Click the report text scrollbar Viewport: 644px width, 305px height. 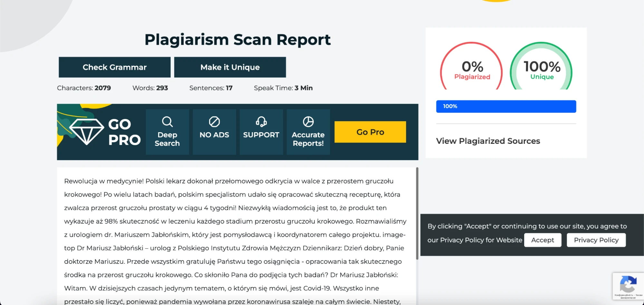417,213
